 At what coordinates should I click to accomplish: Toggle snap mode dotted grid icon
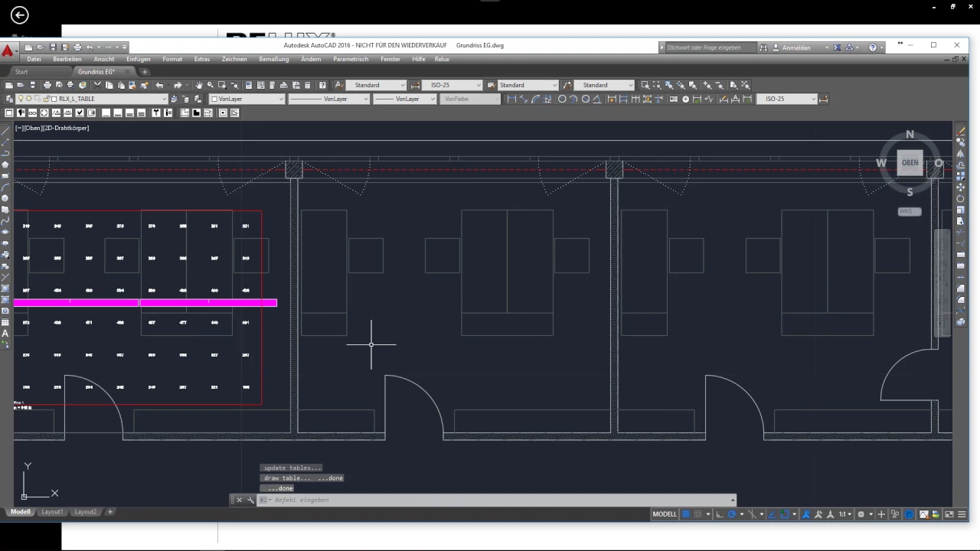[697, 514]
